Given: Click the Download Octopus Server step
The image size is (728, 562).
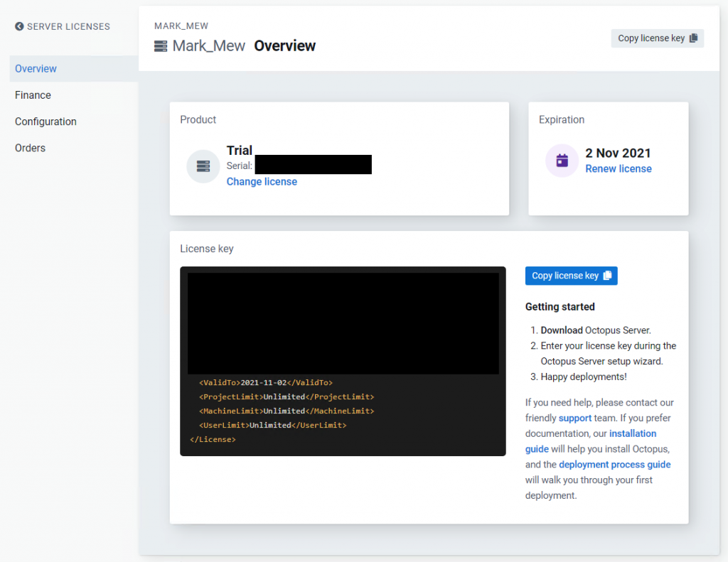Looking at the screenshot, I should [x=596, y=330].
